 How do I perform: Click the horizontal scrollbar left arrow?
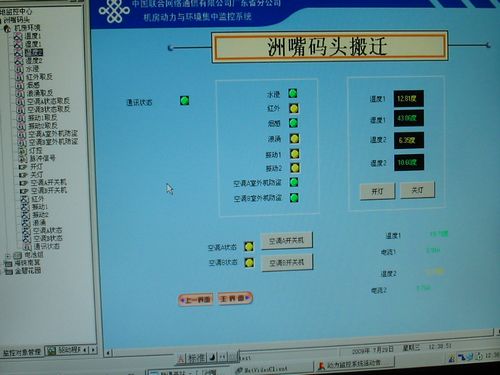pyautogui.click(x=108, y=353)
